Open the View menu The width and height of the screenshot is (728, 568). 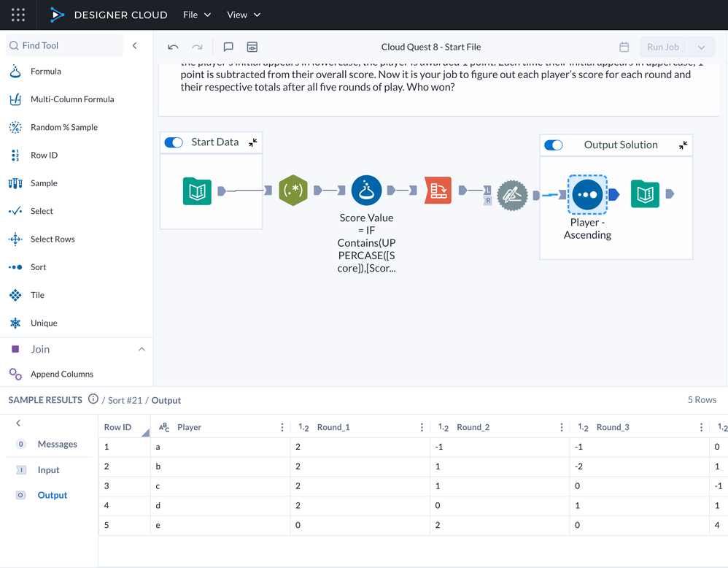[x=243, y=15]
